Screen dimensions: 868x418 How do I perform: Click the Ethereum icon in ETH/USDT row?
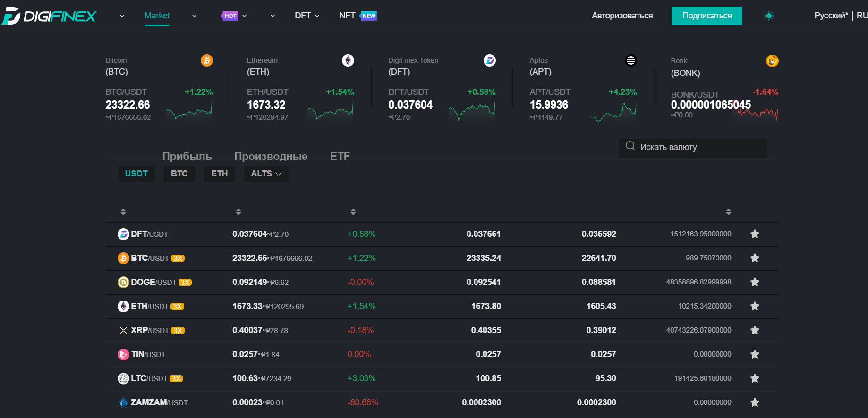click(123, 306)
